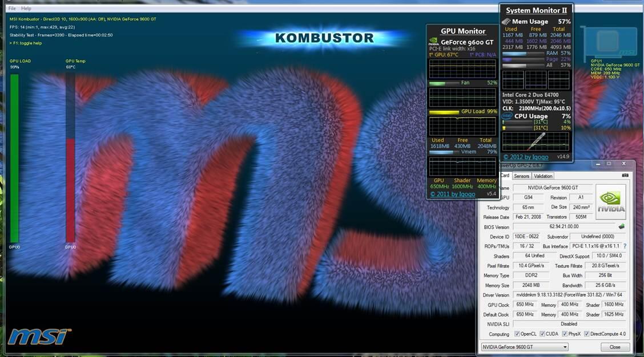The image size is (644, 357).
Task: Click the yellow GPU Load bar in gadget
Action: coord(444,112)
